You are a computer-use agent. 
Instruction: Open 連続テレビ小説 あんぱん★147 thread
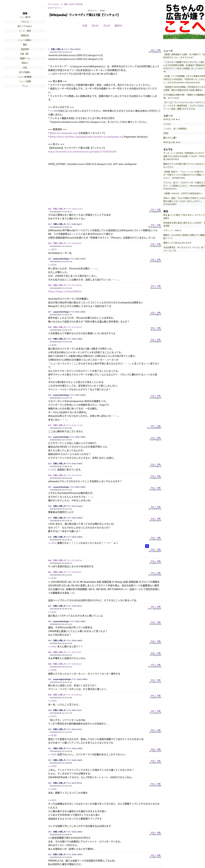[x=177, y=243]
